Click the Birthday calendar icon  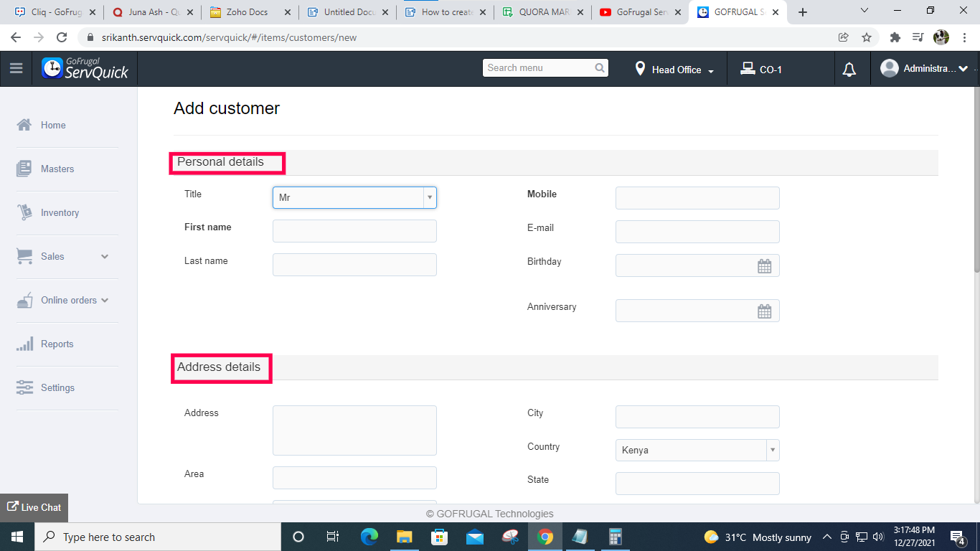(x=765, y=266)
